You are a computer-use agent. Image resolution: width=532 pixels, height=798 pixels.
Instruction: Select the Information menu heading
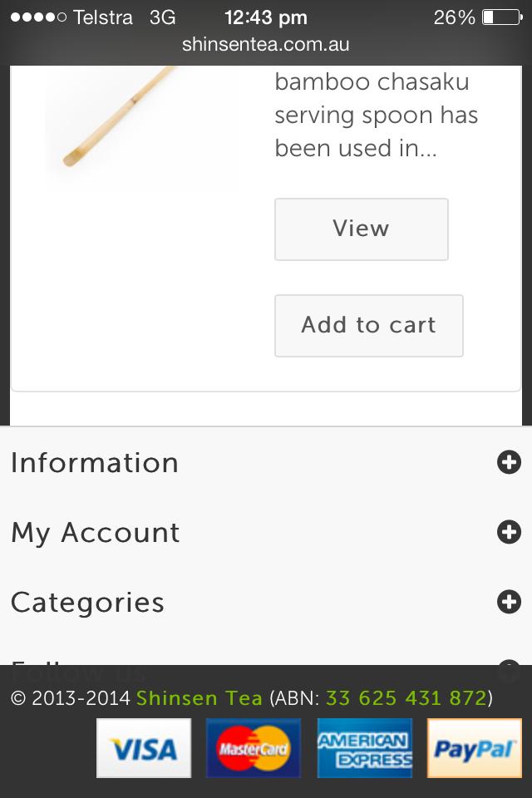(x=95, y=463)
